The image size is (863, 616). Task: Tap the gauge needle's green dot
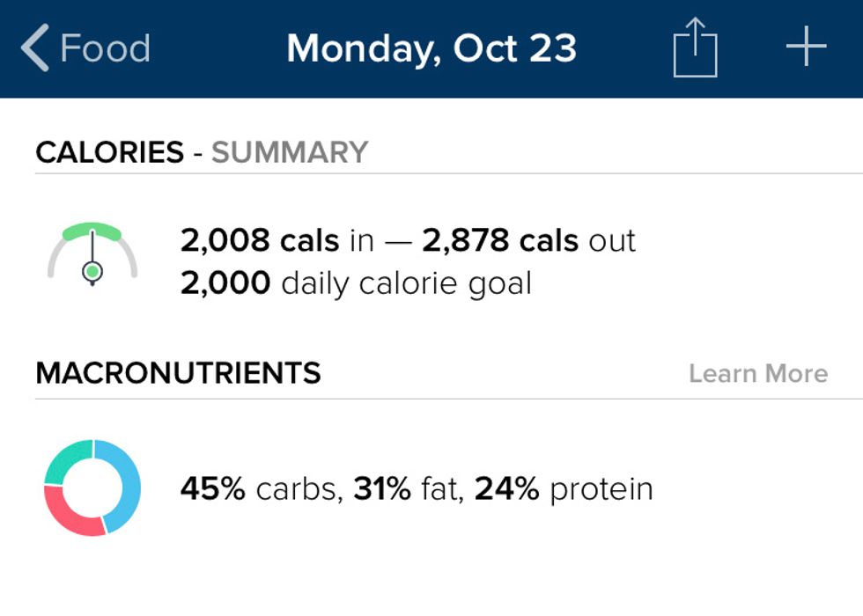(x=92, y=272)
